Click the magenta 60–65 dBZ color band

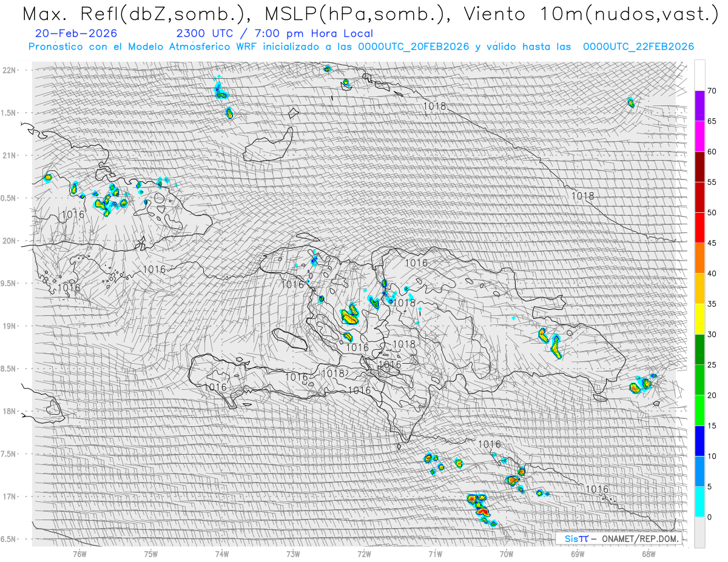click(x=699, y=136)
